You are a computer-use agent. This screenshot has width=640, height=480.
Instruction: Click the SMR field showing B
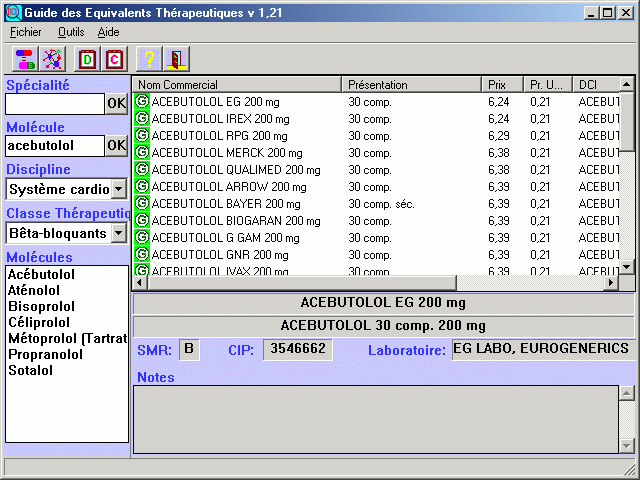pos(189,349)
